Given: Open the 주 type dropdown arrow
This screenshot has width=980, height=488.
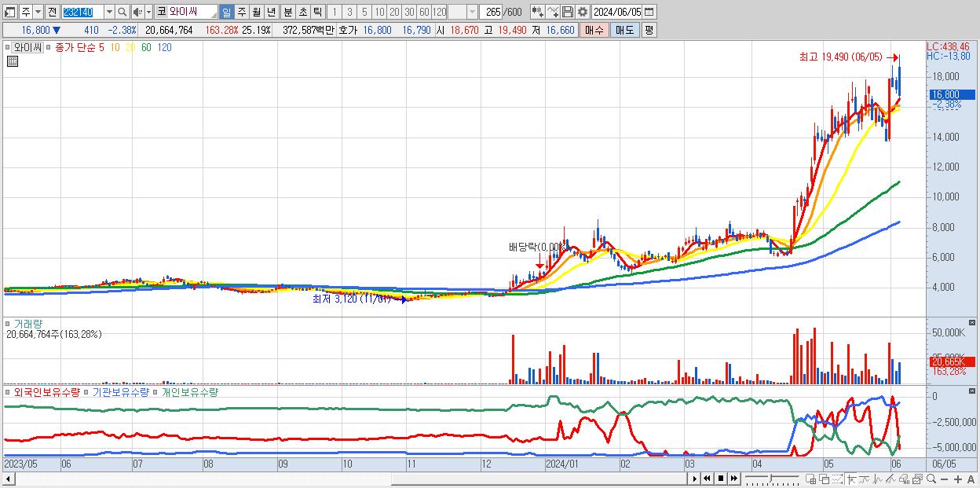Looking at the screenshot, I should click(x=37, y=12).
